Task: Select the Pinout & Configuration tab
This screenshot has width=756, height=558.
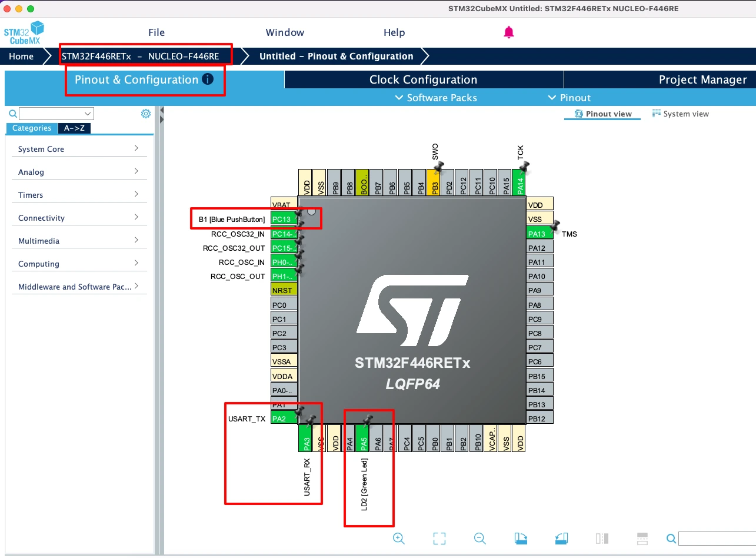Action: (x=144, y=79)
